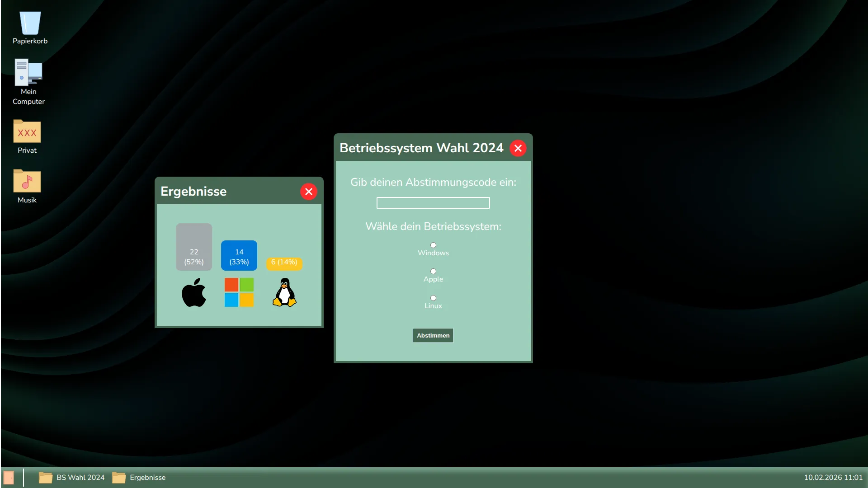Viewport: 868px width, 488px height.
Task: Click the date and time display
Action: (x=833, y=477)
